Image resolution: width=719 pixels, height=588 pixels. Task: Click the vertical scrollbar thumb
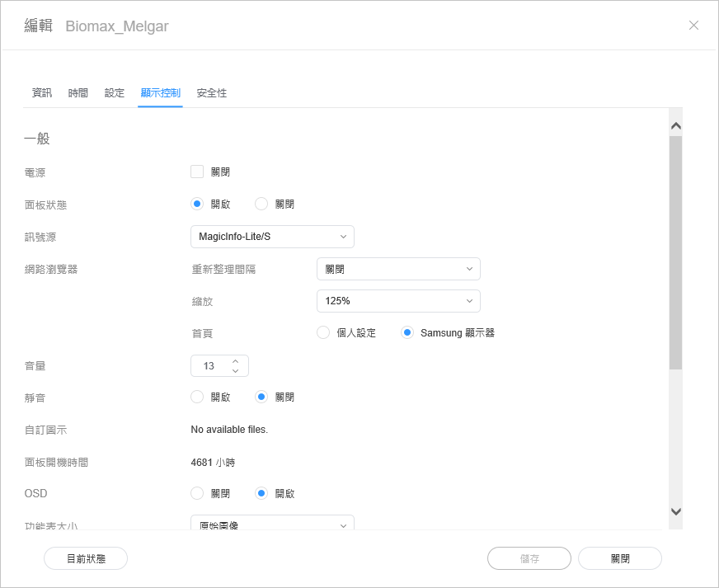tap(675, 252)
